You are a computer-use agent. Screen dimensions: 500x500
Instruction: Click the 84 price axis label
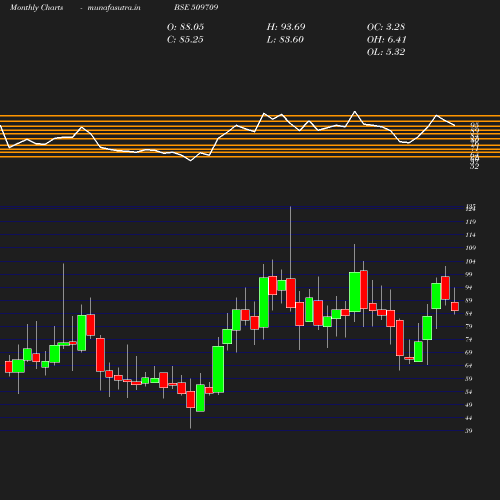tap(469, 313)
